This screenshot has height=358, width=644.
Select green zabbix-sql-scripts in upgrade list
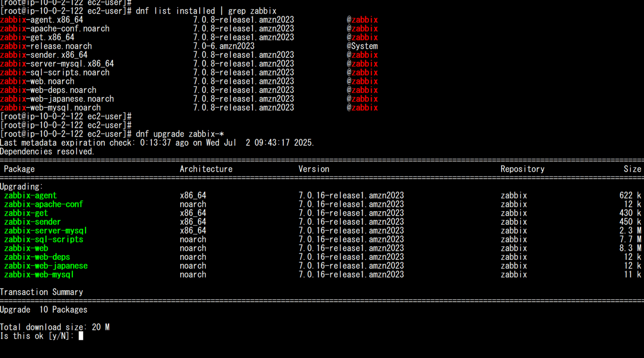tap(44, 239)
